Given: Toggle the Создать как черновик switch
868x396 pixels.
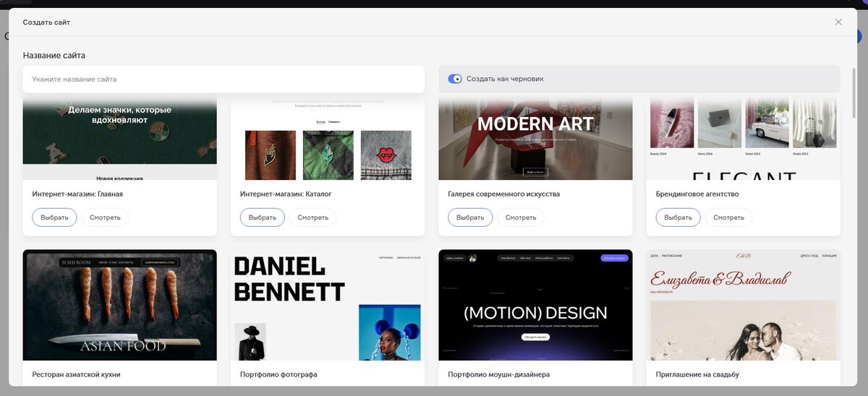Looking at the screenshot, I should click(455, 79).
